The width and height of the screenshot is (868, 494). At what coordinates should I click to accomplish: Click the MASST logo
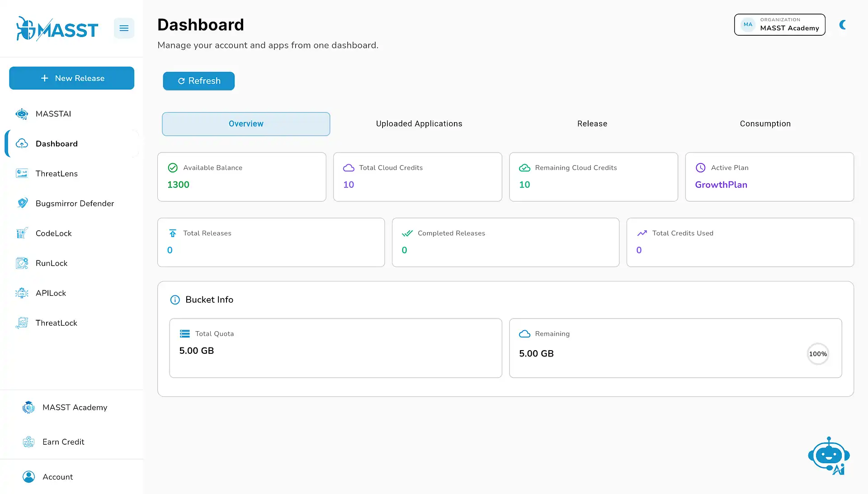[57, 28]
